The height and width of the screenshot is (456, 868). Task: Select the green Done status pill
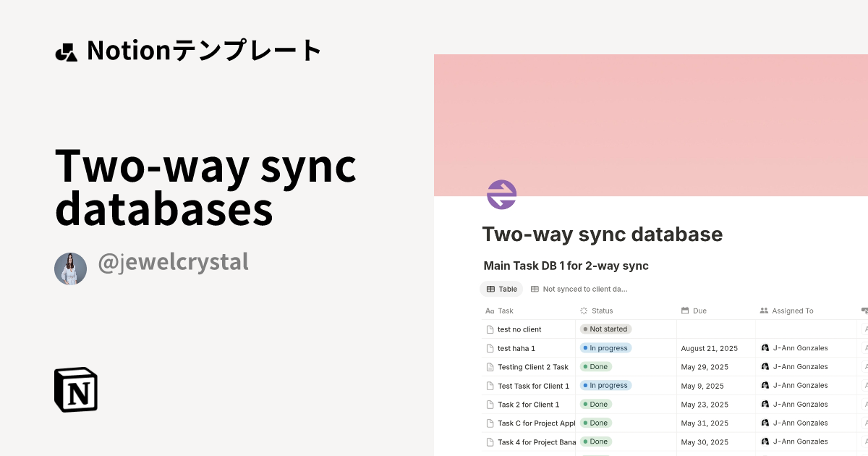pyautogui.click(x=595, y=366)
